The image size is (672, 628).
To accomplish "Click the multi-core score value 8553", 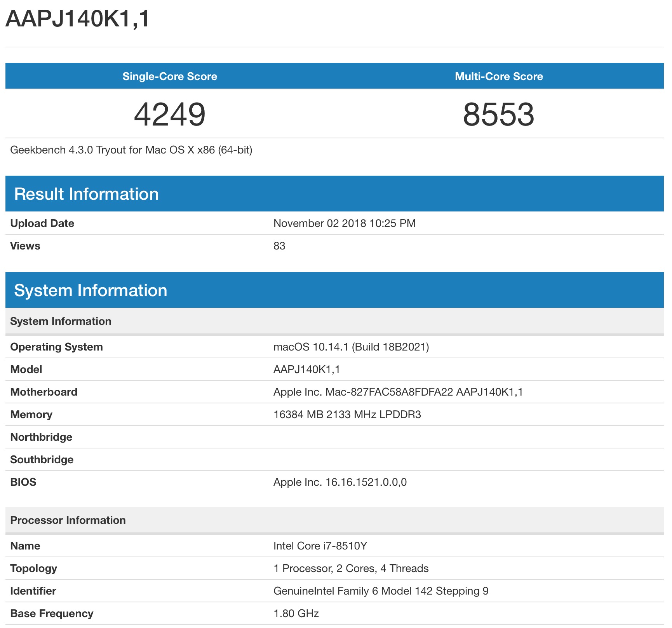I will 499,114.
